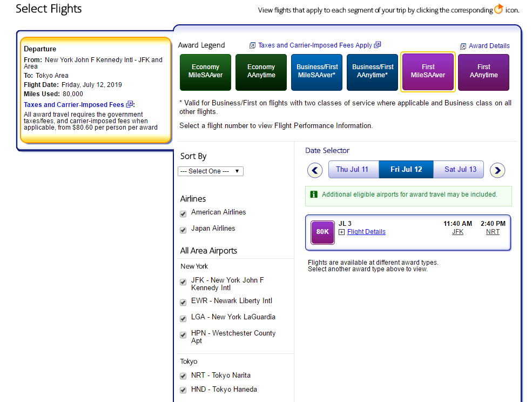Open Taxes and Carrier-Imposed Fees link in Departure box

[x=73, y=105]
